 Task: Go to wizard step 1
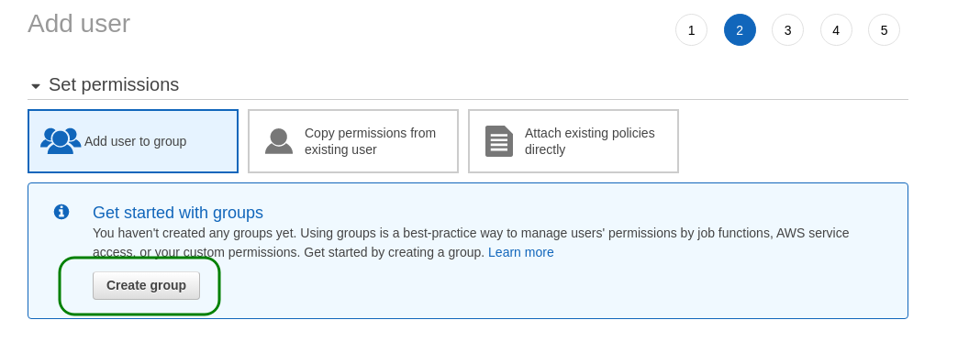[x=691, y=30]
